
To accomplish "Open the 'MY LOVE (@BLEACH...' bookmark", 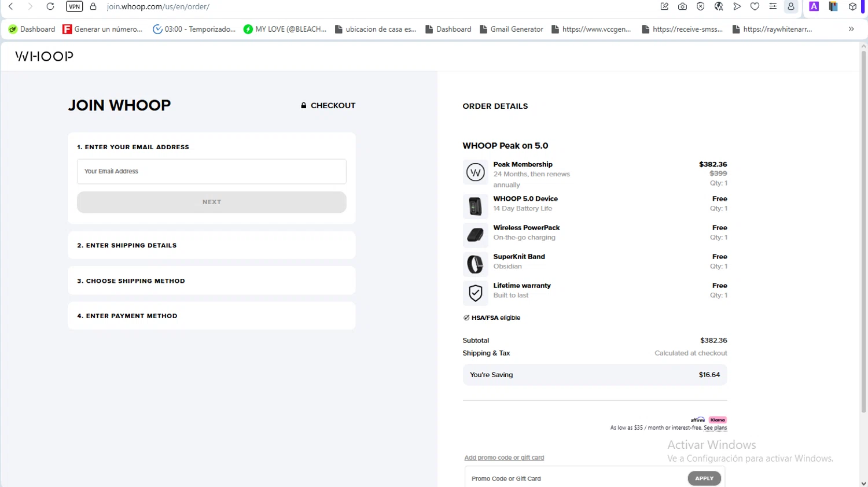I will click(x=285, y=29).
